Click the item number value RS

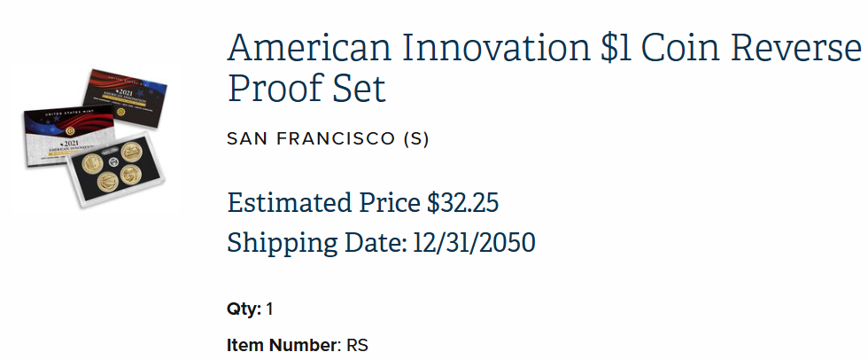357,345
